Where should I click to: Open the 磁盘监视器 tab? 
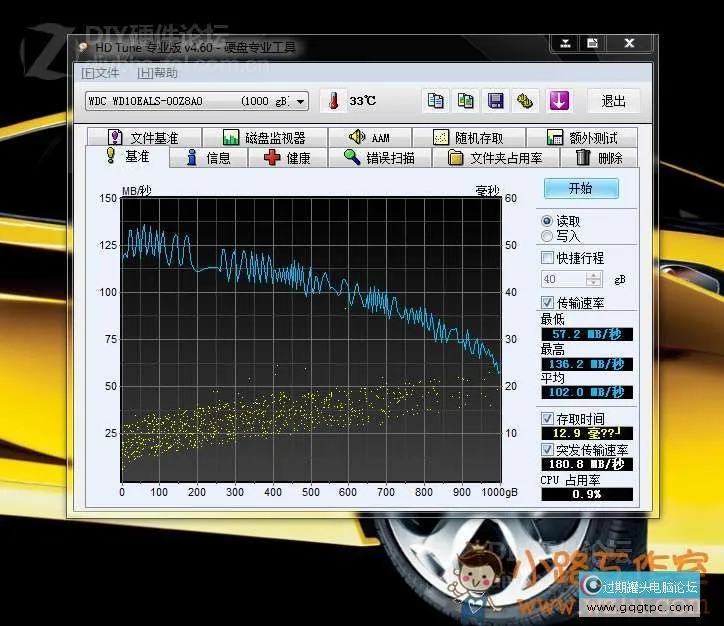click(x=263, y=138)
